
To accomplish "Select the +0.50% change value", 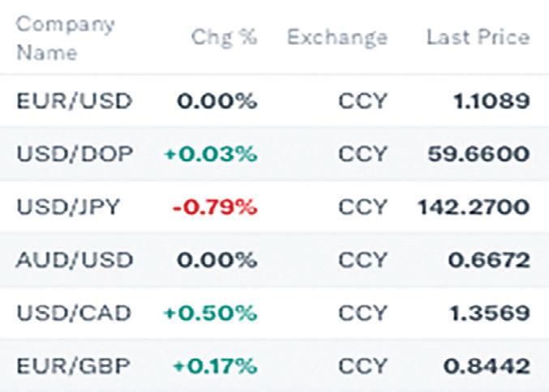I will [210, 312].
